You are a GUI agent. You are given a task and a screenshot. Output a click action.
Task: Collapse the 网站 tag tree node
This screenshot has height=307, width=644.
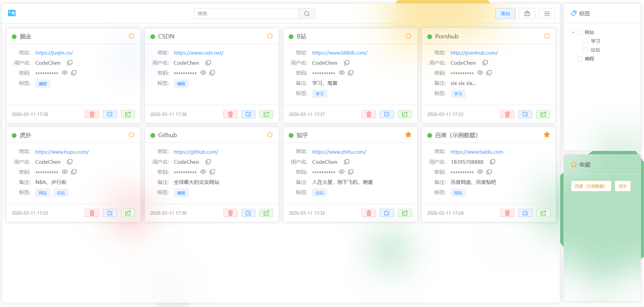(x=573, y=32)
